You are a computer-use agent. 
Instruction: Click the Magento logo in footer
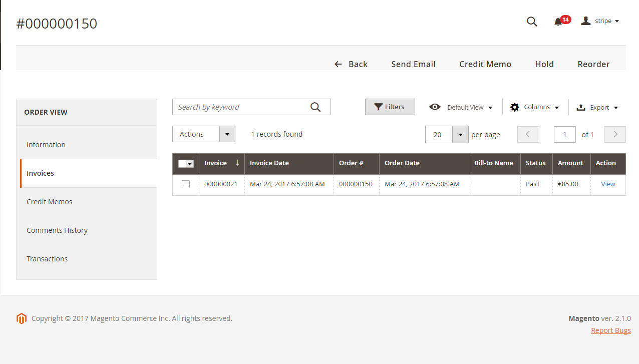coord(21,318)
